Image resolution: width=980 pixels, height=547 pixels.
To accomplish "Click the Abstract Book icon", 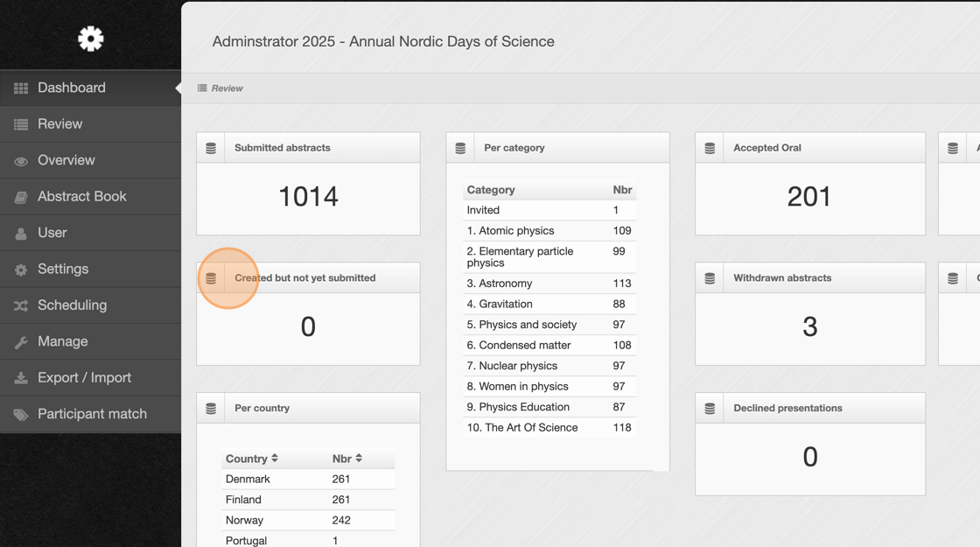I will click(21, 197).
